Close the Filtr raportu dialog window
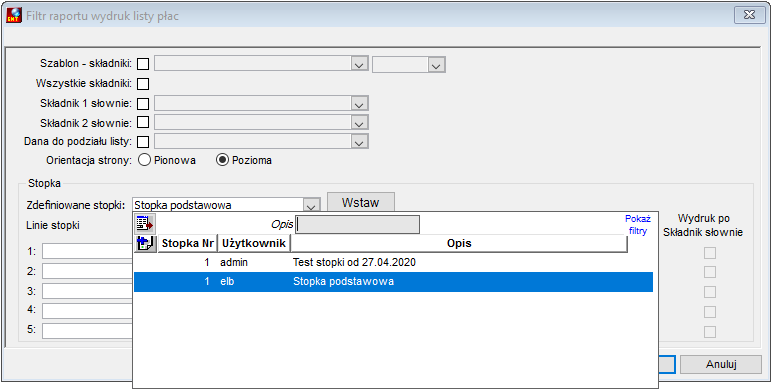The image size is (772, 390). [x=748, y=15]
